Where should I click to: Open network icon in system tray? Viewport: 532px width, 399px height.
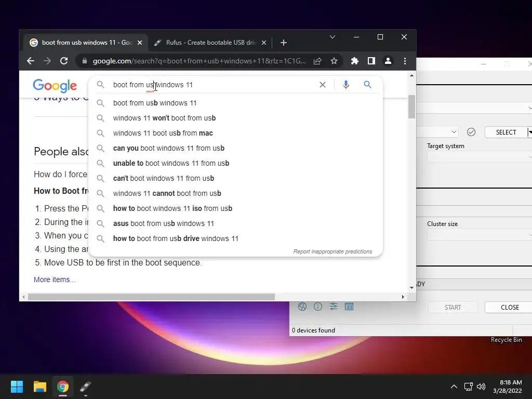pyautogui.click(x=469, y=387)
